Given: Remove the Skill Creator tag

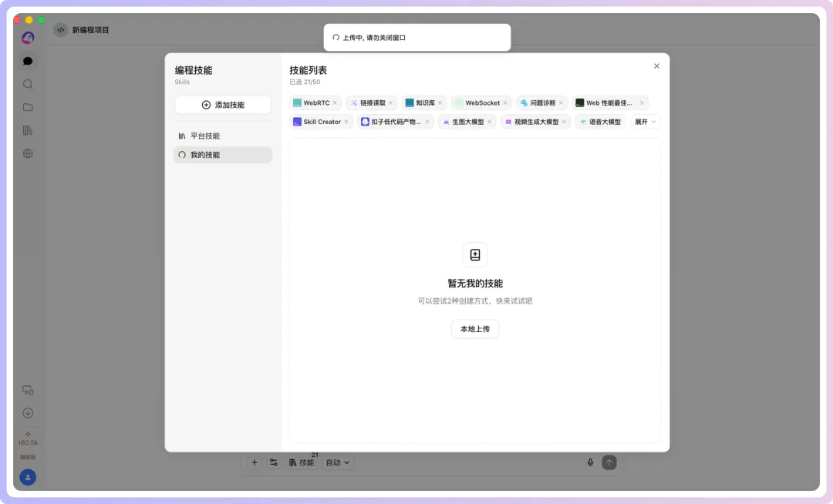Looking at the screenshot, I should tap(346, 122).
